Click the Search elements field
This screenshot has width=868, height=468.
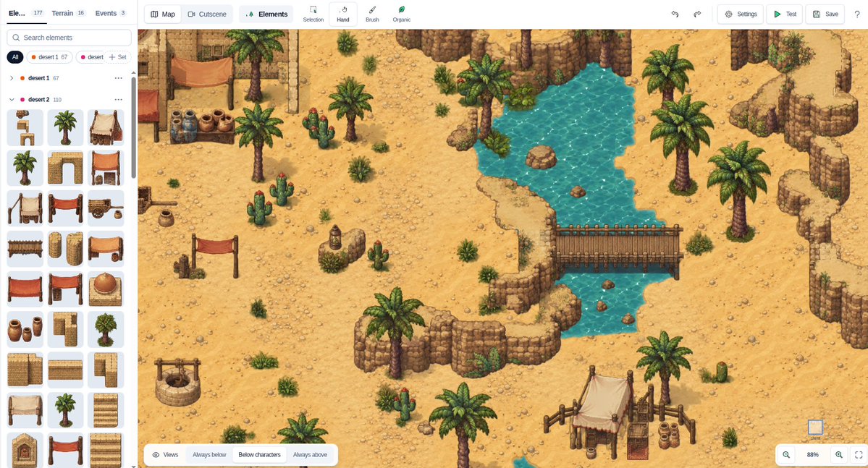69,38
